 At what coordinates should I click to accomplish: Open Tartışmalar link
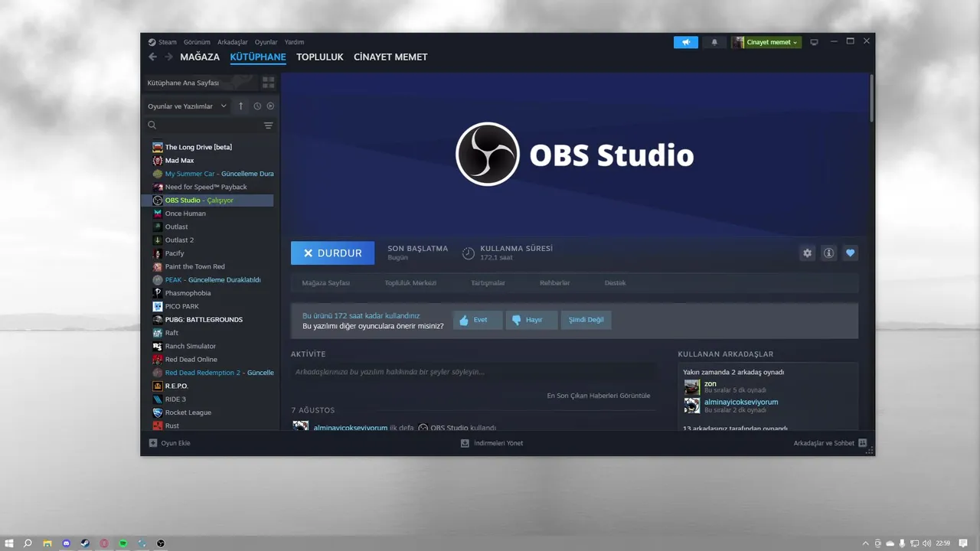coord(488,283)
